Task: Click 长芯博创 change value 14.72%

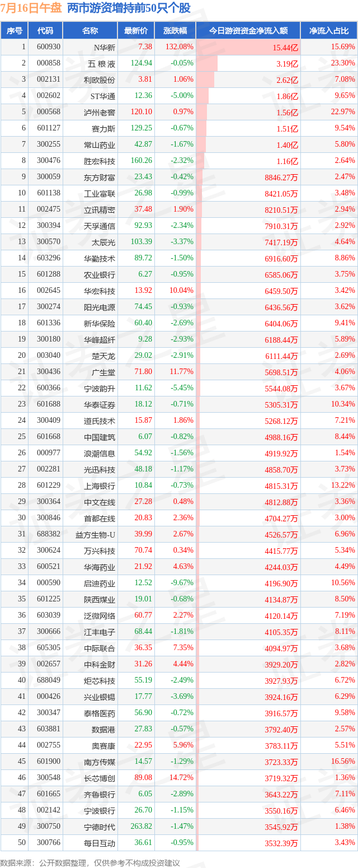Action: point(181,778)
